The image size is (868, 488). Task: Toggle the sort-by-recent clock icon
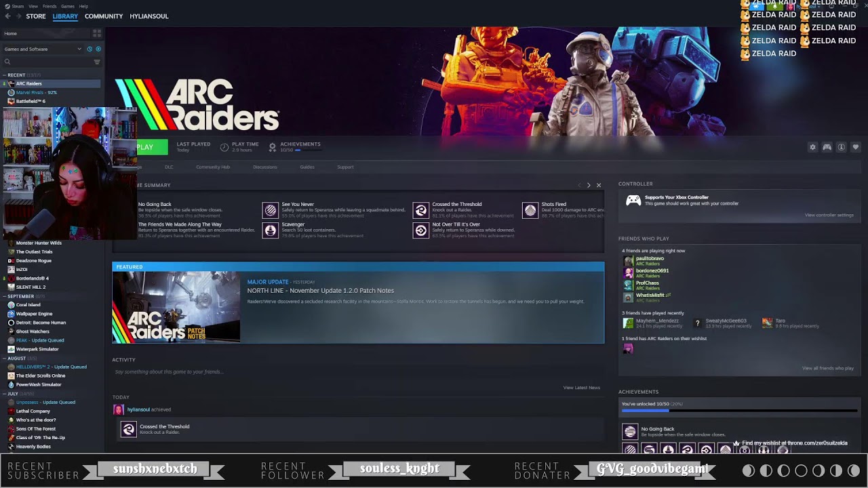90,49
